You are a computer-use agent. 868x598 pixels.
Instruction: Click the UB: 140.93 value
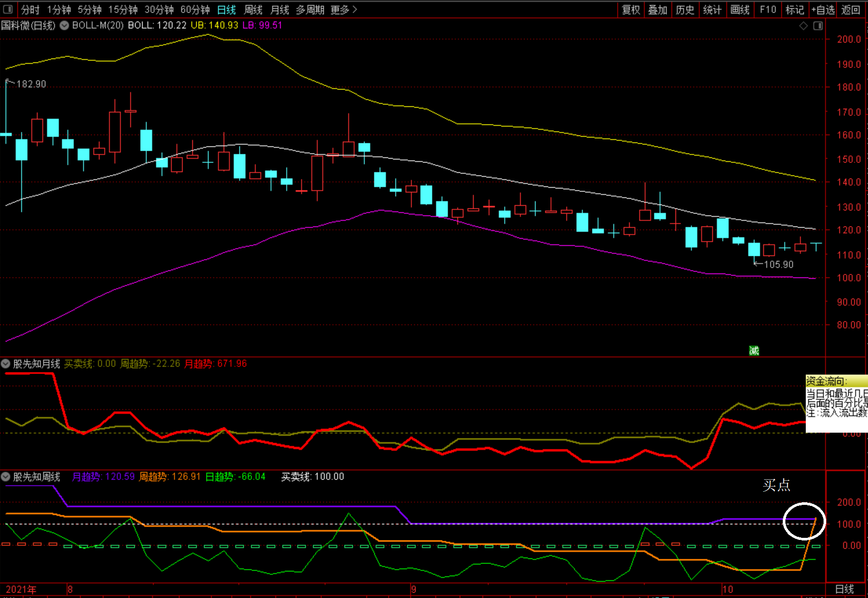[214, 25]
